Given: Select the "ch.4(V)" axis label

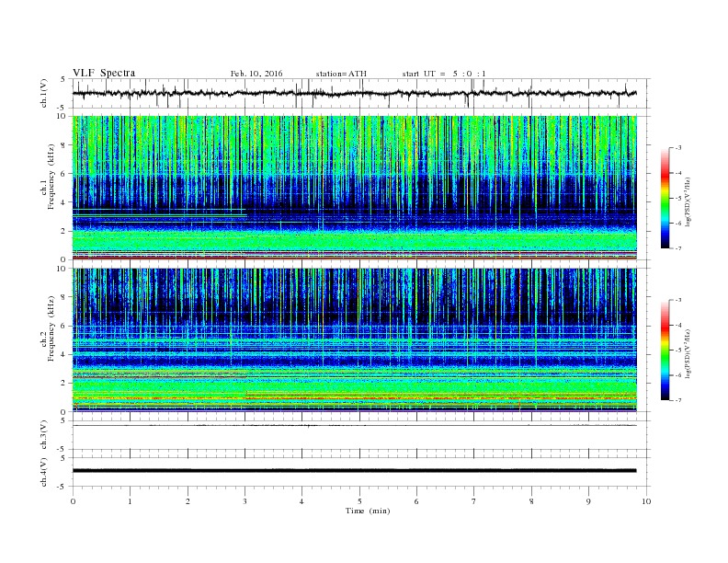Looking at the screenshot, I should click(43, 472).
